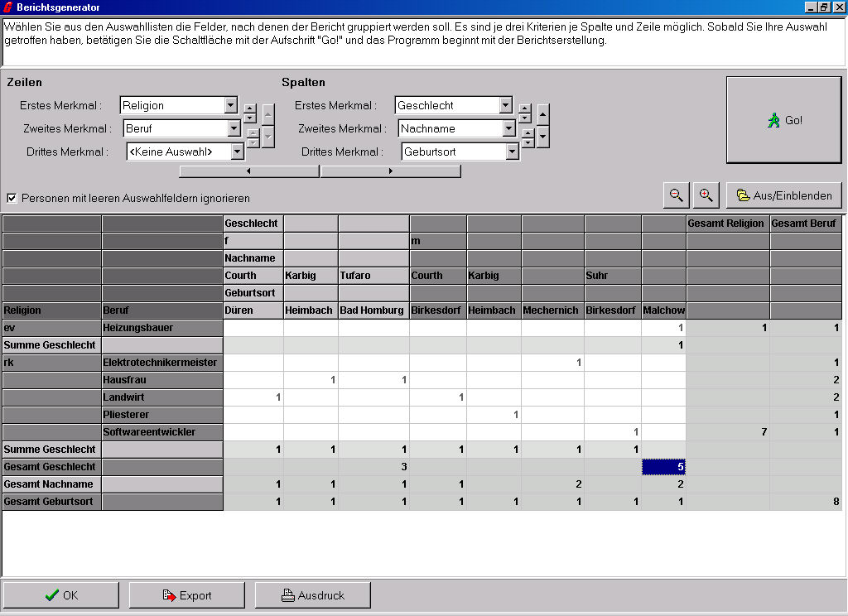
Task: Click the grand total cell showing 8
Action: 806,502
